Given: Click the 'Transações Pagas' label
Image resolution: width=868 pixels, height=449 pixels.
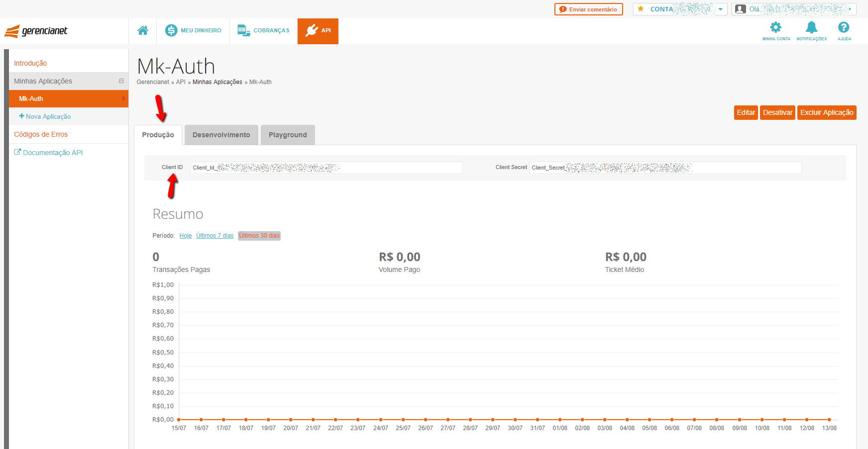Looking at the screenshot, I should (181, 269).
